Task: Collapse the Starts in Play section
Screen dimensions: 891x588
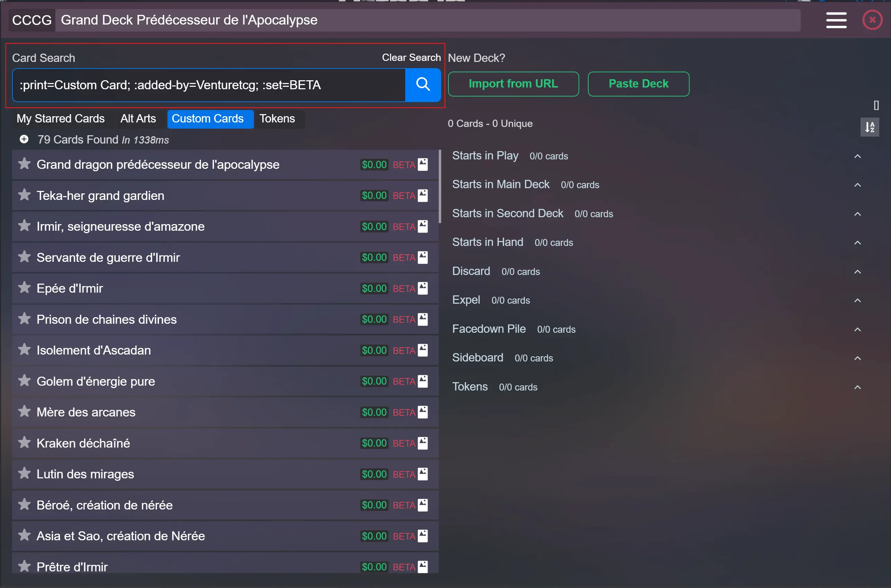Action: point(857,156)
